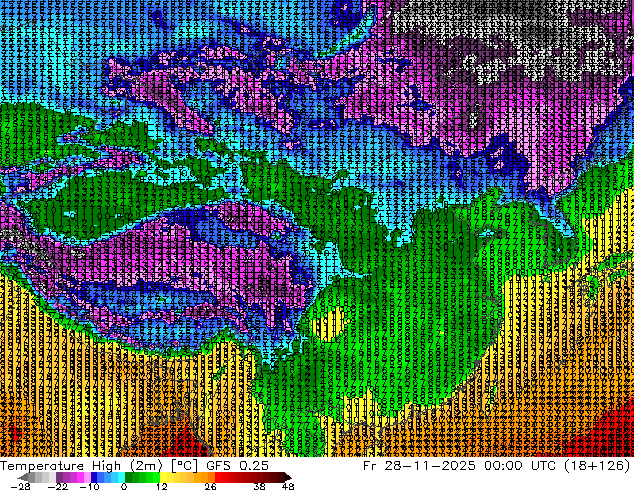
Task: Click the "-28" legend value
Action: pyautogui.click(x=20, y=486)
